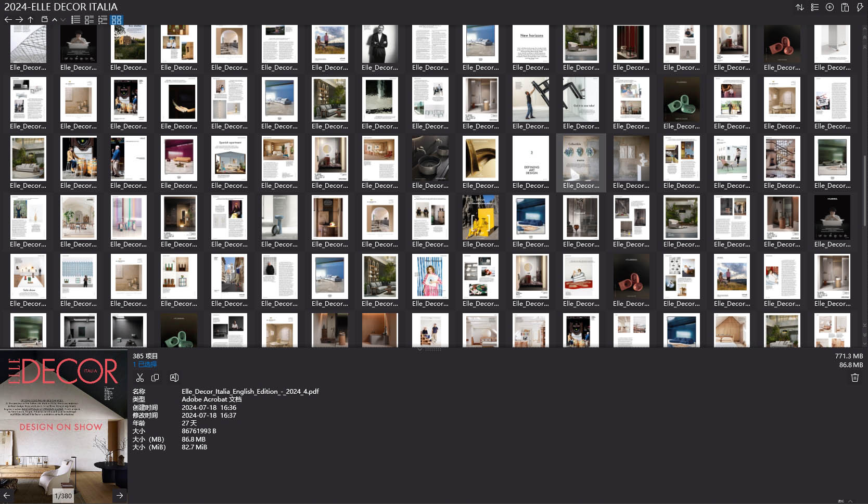The height and width of the screenshot is (504, 868).
Task: Delete the selected file with trash icon
Action: pyautogui.click(x=854, y=378)
